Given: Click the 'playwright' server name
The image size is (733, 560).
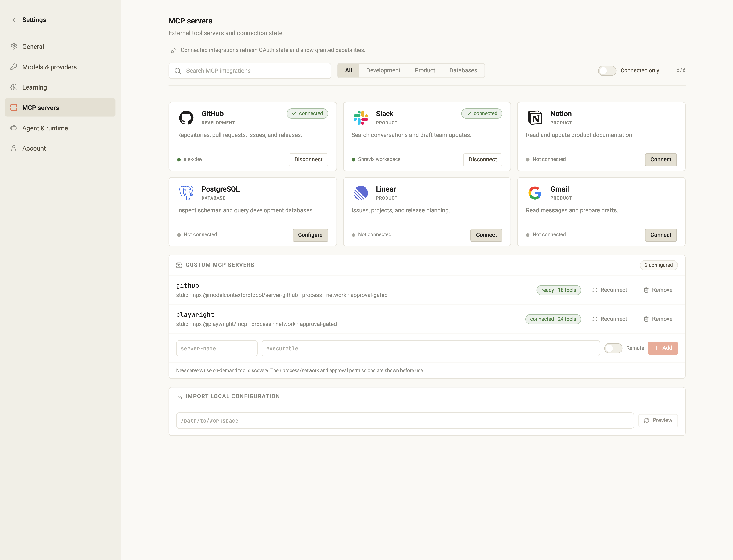Looking at the screenshot, I should (x=195, y=315).
